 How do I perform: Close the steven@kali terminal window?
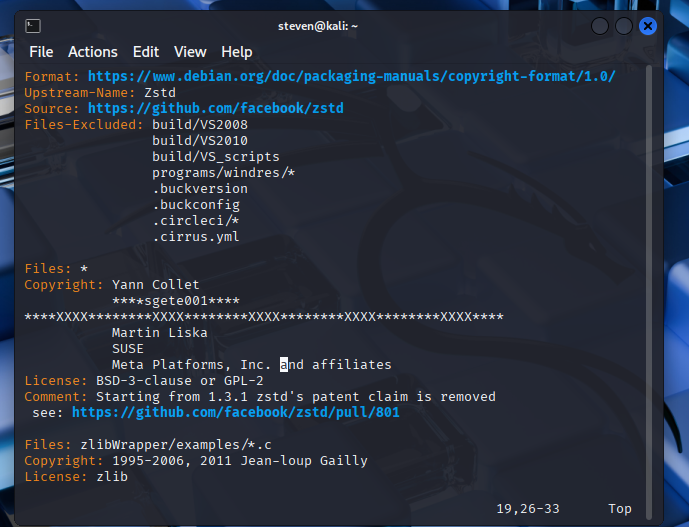[x=648, y=26]
